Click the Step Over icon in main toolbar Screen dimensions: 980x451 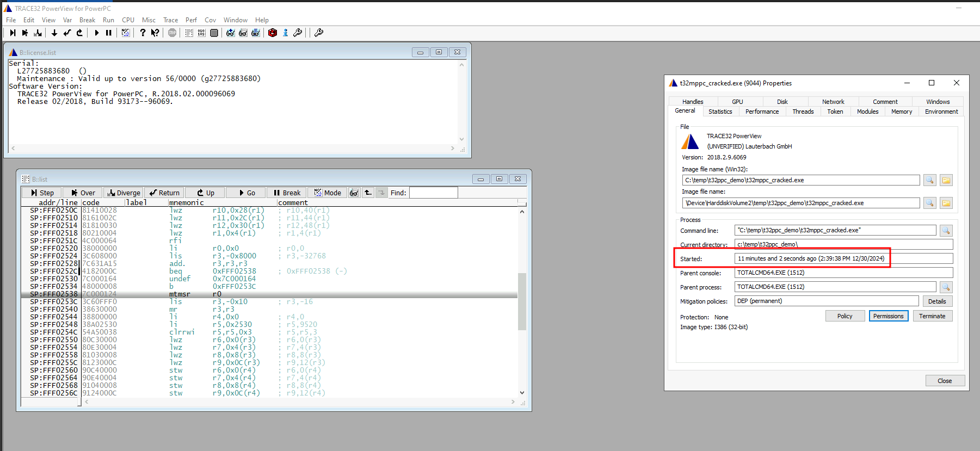pyautogui.click(x=25, y=33)
